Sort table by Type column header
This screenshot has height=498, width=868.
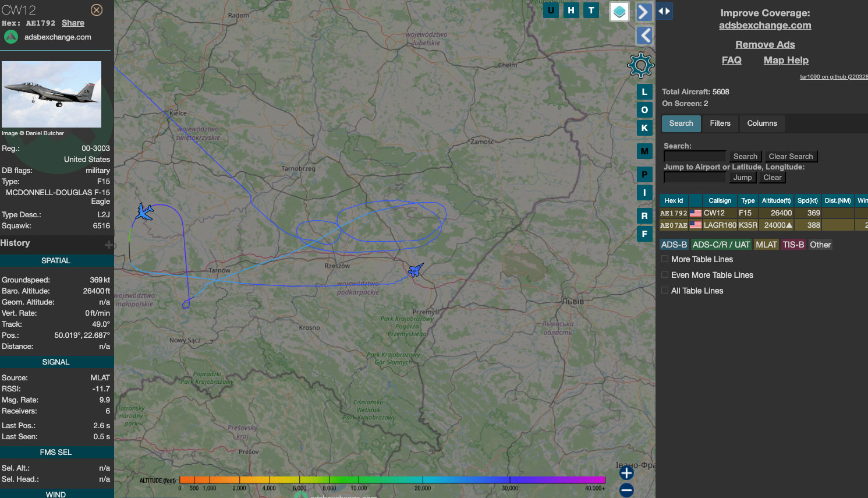click(x=748, y=200)
